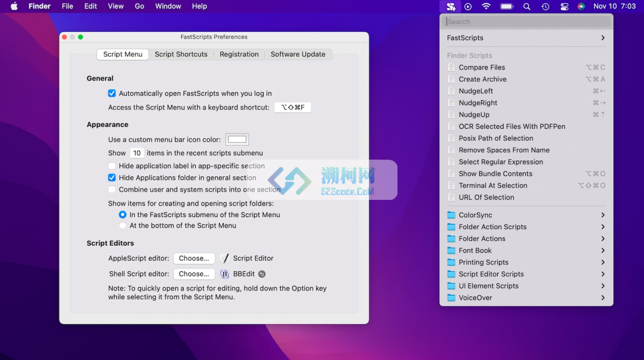The width and height of the screenshot is (644, 360).
Task: Click the reset arrow beside BBEdit
Action: [x=262, y=274]
